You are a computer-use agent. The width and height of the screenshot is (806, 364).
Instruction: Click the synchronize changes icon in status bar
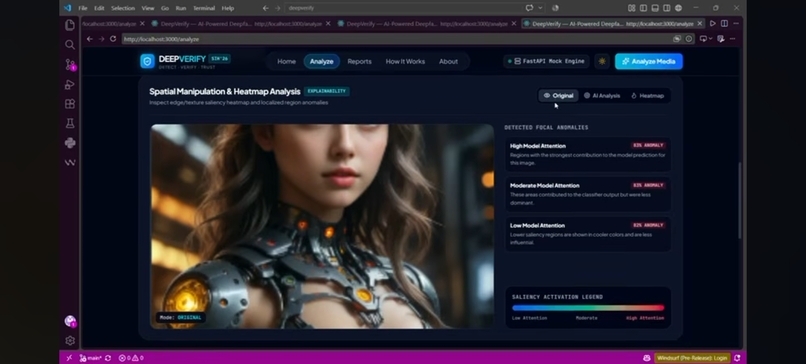[107, 358]
